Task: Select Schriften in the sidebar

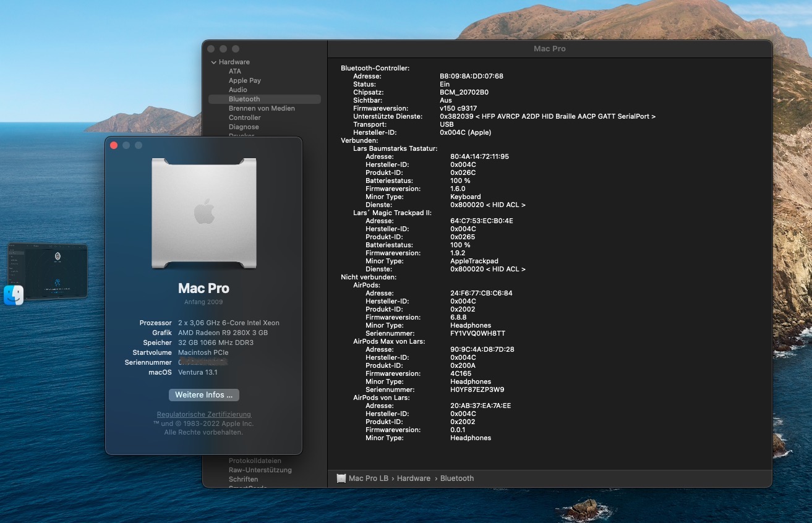Action: click(244, 479)
